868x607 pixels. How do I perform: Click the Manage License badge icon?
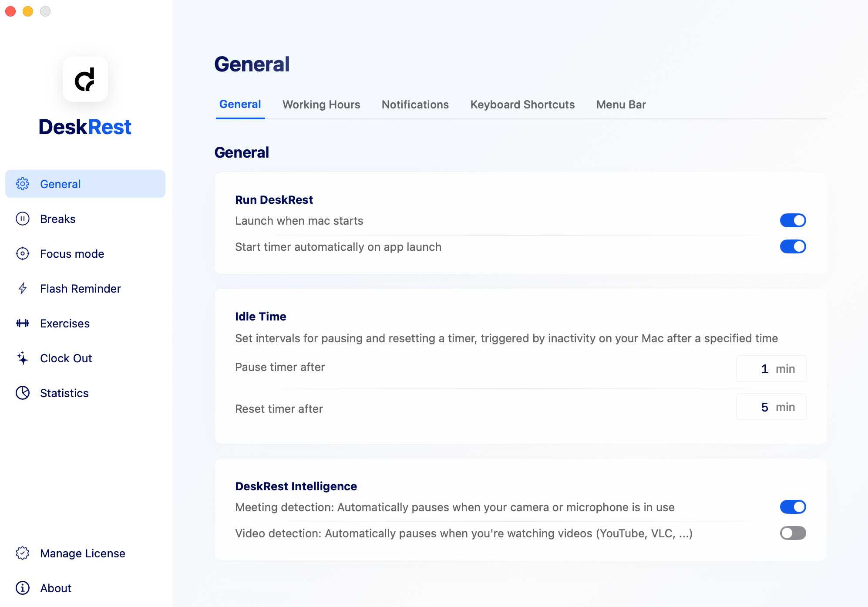click(x=23, y=553)
